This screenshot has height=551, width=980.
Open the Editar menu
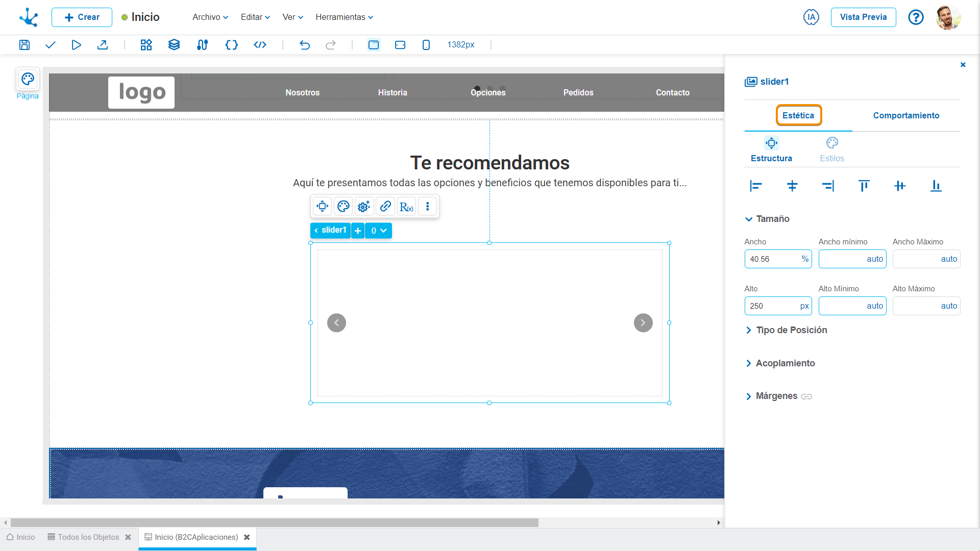tap(255, 17)
